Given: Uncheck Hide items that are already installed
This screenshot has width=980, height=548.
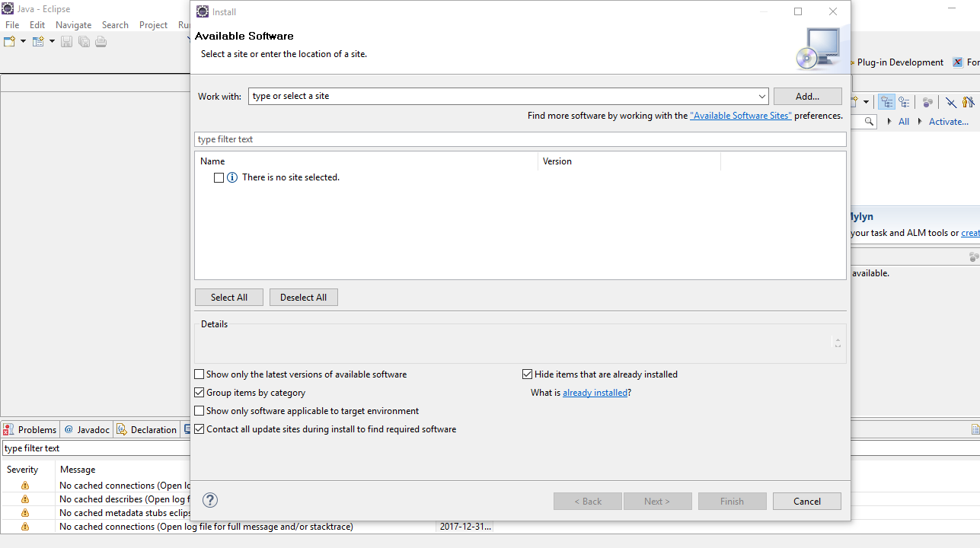Looking at the screenshot, I should 527,374.
